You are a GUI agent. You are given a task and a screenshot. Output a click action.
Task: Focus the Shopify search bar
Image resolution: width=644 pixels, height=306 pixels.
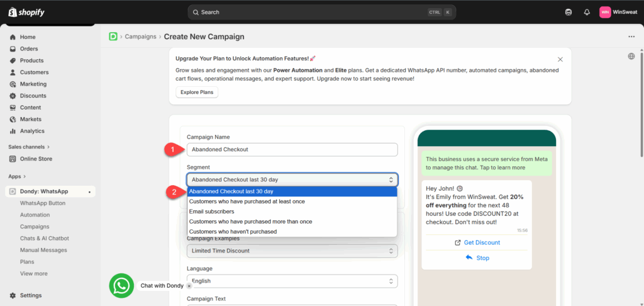pyautogui.click(x=321, y=12)
